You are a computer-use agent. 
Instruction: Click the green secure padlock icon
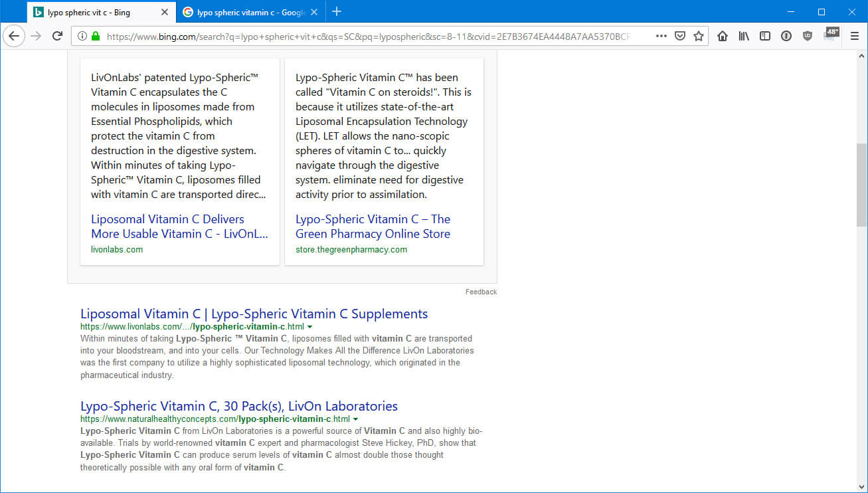(x=96, y=37)
